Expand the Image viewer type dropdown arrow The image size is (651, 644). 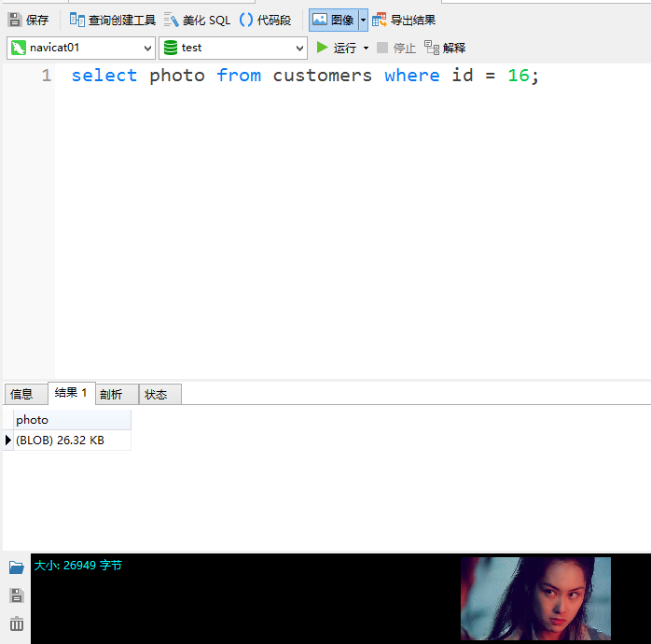pos(364,20)
